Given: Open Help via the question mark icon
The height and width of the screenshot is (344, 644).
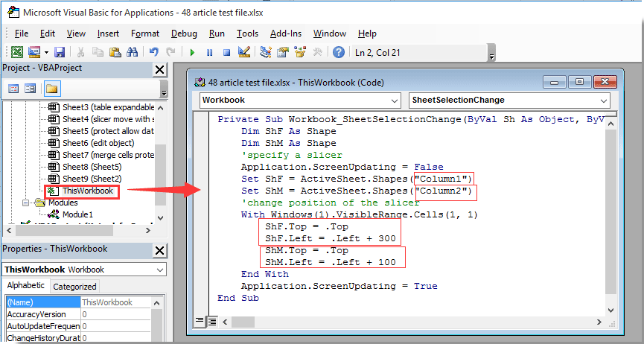Looking at the screenshot, I should (x=339, y=52).
